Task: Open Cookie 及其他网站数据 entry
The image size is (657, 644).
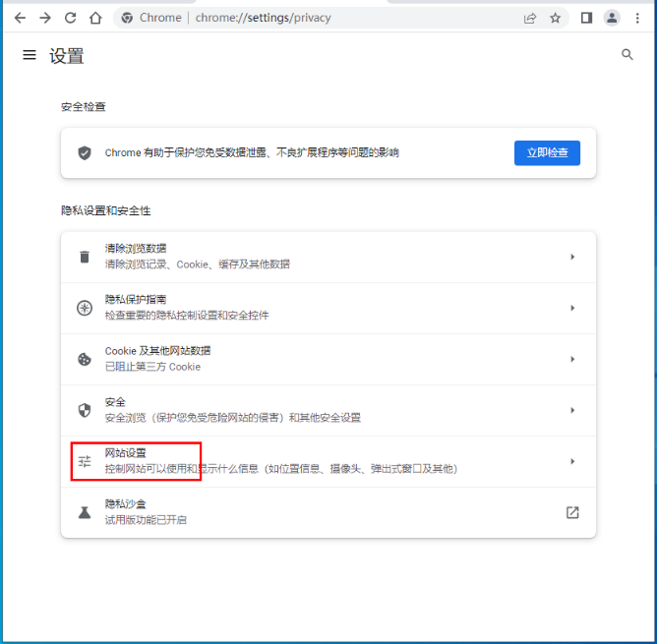Action: (x=328, y=359)
